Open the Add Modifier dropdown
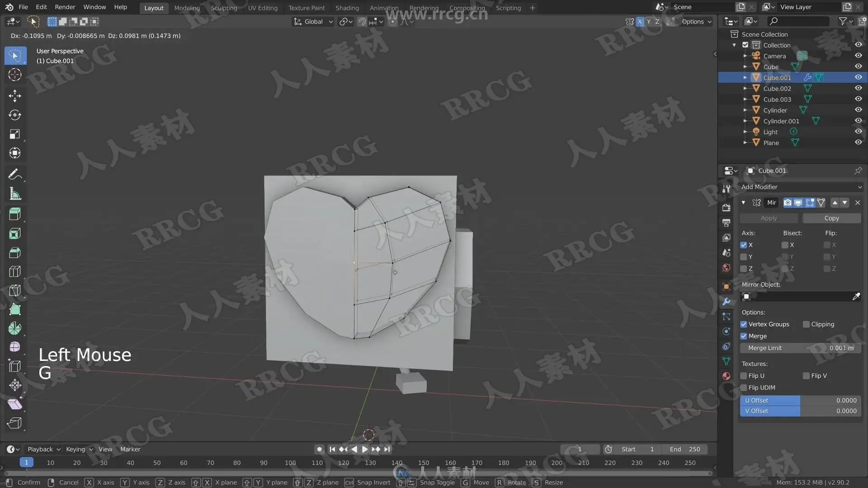868x488 pixels. [801, 187]
